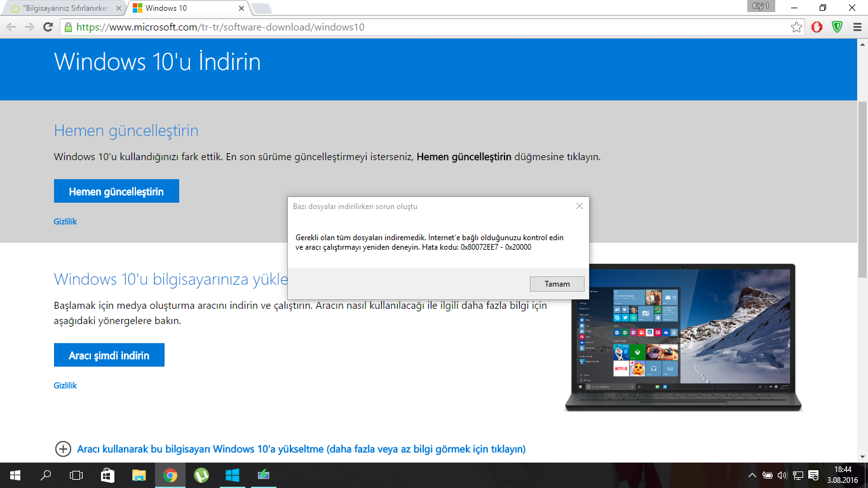Click the Hemen güncelleştirin button
Screen dimensions: 868x488
coord(116,191)
